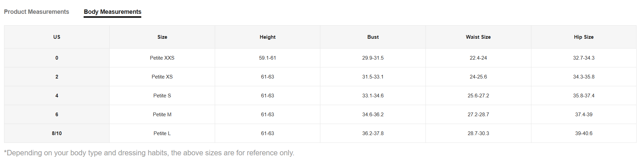Select the Petite XXS size cell

pos(162,58)
